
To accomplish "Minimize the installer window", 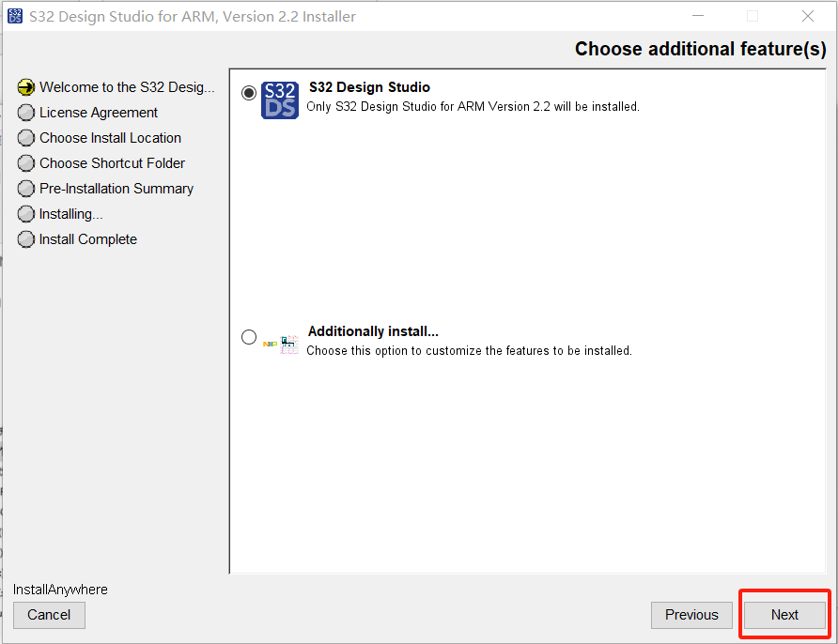I will pyautogui.click(x=698, y=17).
